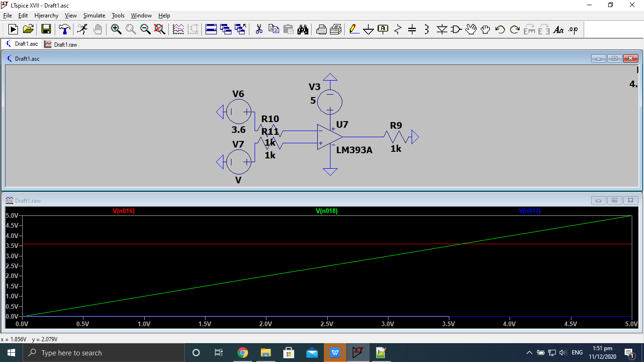Open the Help menu
The width and height of the screenshot is (644, 362).
click(164, 16)
